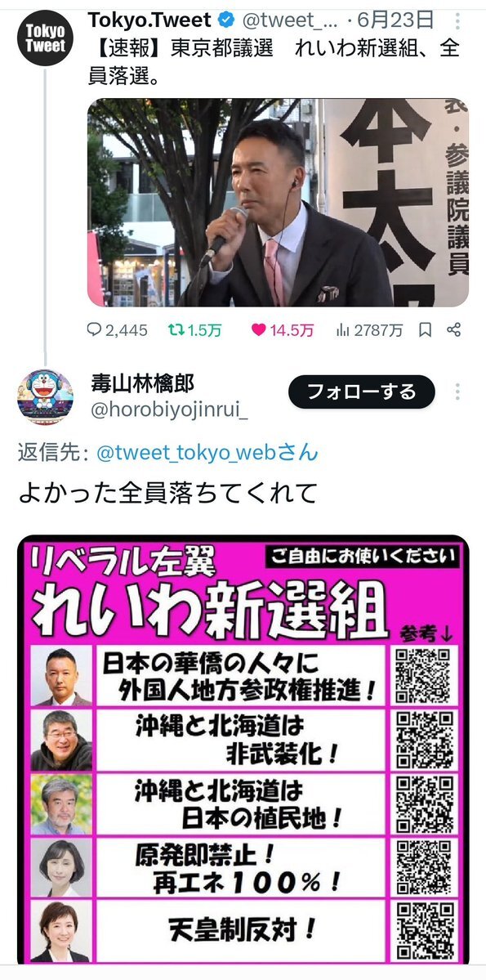Open the Tokyo Tweet profile avatar
Viewport: 486px width, 980px height.
pyautogui.click(x=45, y=38)
